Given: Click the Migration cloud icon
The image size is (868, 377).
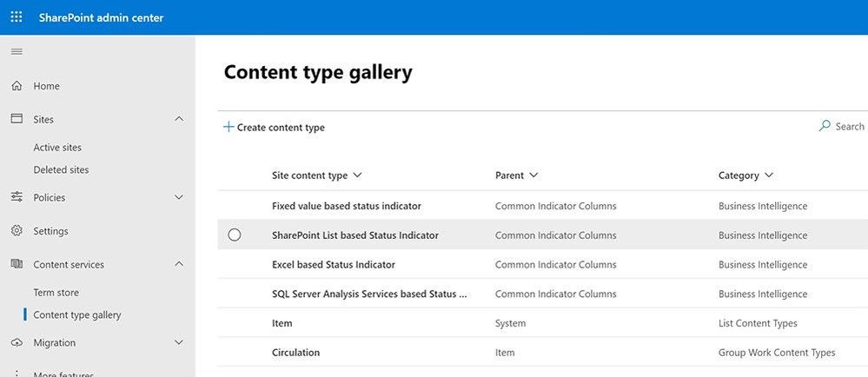Looking at the screenshot, I should pos(17,342).
